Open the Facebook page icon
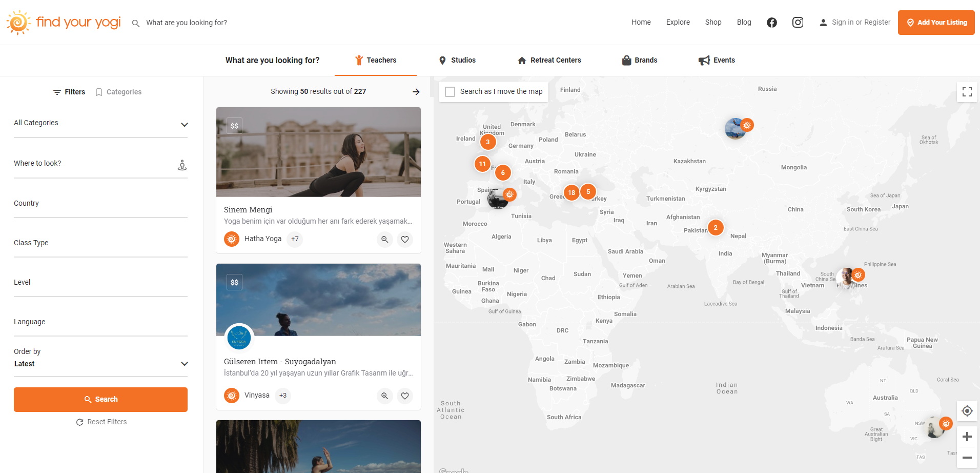Image resolution: width=980 pixels, height=473 pixels. point(772,23)
